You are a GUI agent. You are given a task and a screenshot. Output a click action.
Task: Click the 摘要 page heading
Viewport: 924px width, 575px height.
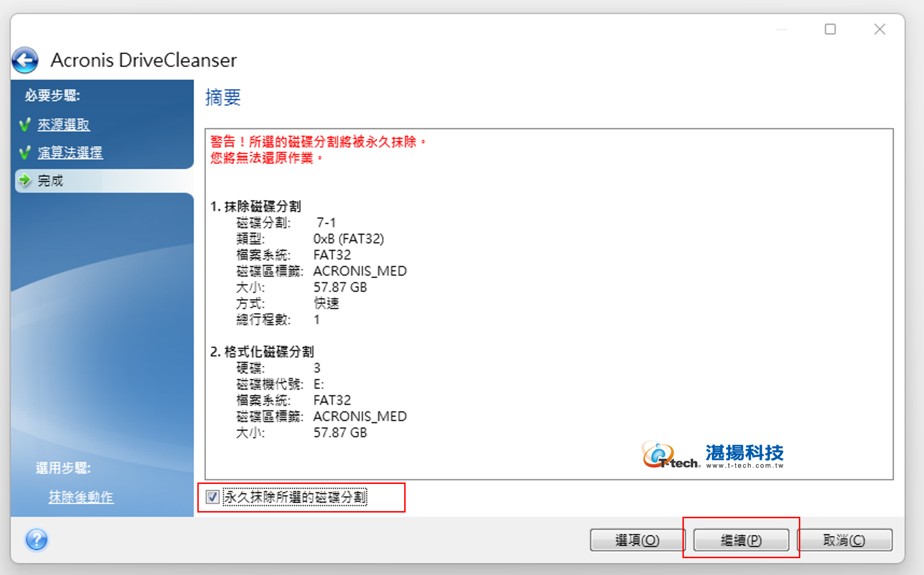[223, 97]
